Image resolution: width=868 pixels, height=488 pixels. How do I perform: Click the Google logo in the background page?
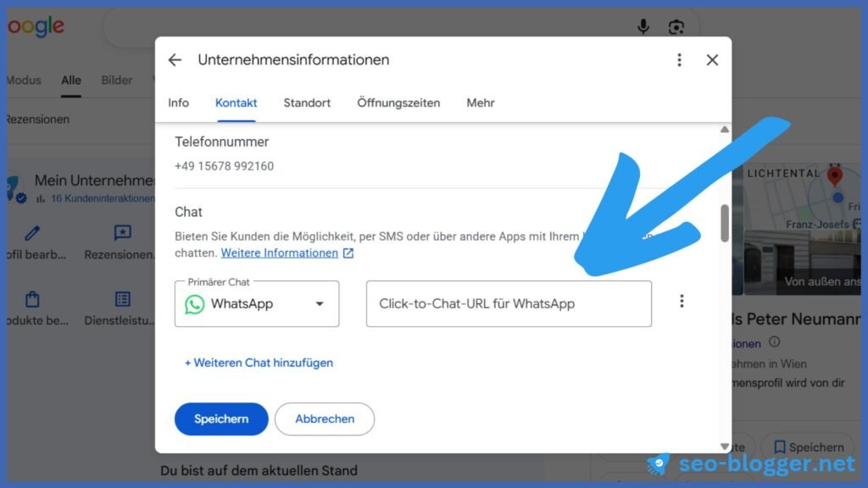[36, 26]
